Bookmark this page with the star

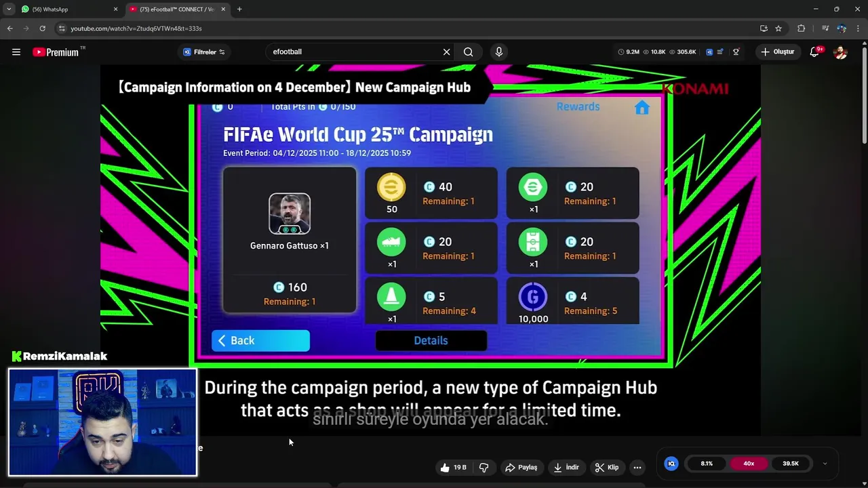(x=778, y=28)
